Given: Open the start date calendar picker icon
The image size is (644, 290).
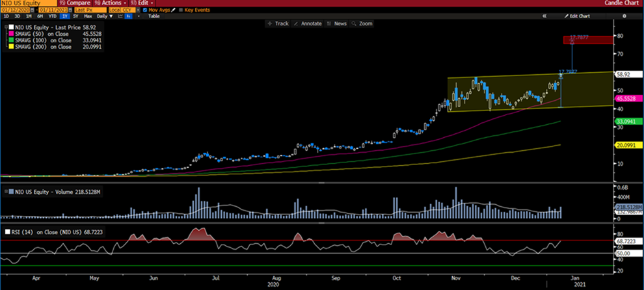Looking at the screenshot, I should (x=32, y=10).
